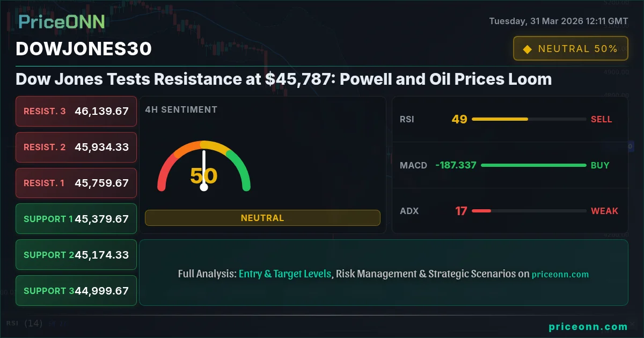Adjust the MACD -187.337 strength bar
Image resolution: width=644 pixels, height=338 pixels.
tap(534, 165)
